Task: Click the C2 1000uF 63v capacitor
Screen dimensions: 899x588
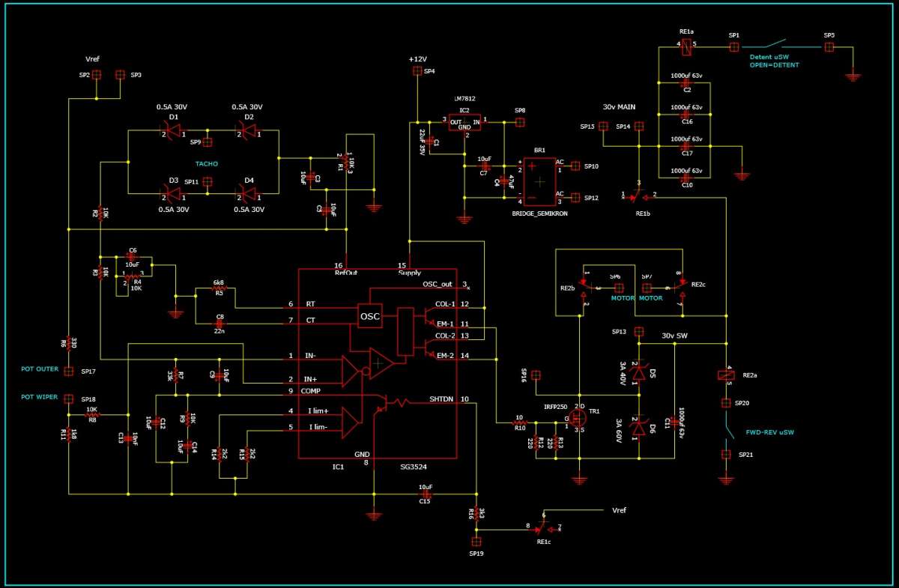Action: tap(684, 82)
